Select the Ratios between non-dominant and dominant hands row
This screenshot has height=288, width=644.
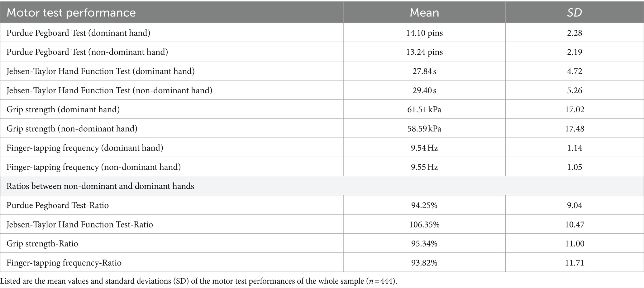[322, 186]
